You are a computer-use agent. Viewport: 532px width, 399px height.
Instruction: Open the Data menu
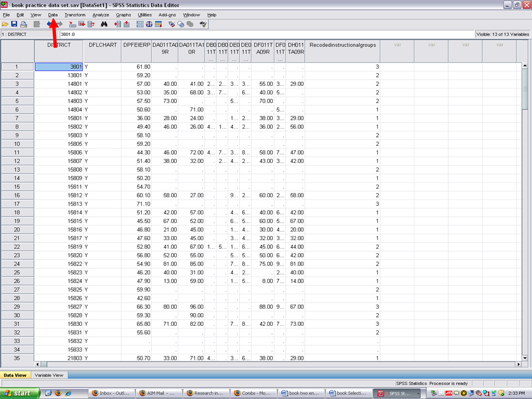[53, 15]
